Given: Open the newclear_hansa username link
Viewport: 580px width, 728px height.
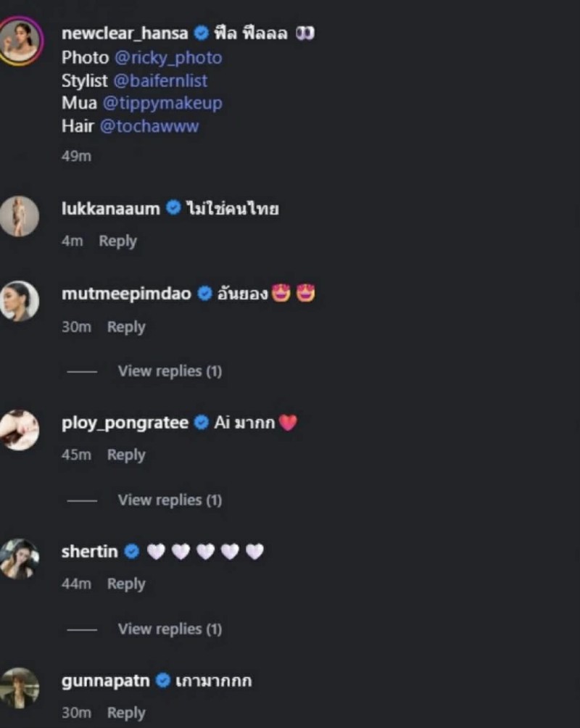Looking at the screenshot, I should pyautogui.click(x=125, y=33).
